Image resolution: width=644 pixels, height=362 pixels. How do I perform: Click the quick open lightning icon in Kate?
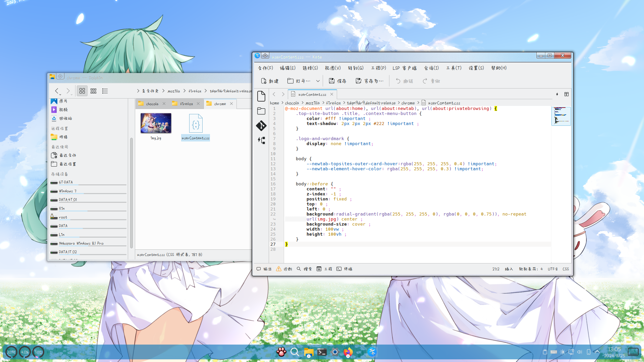click(557, 94)
